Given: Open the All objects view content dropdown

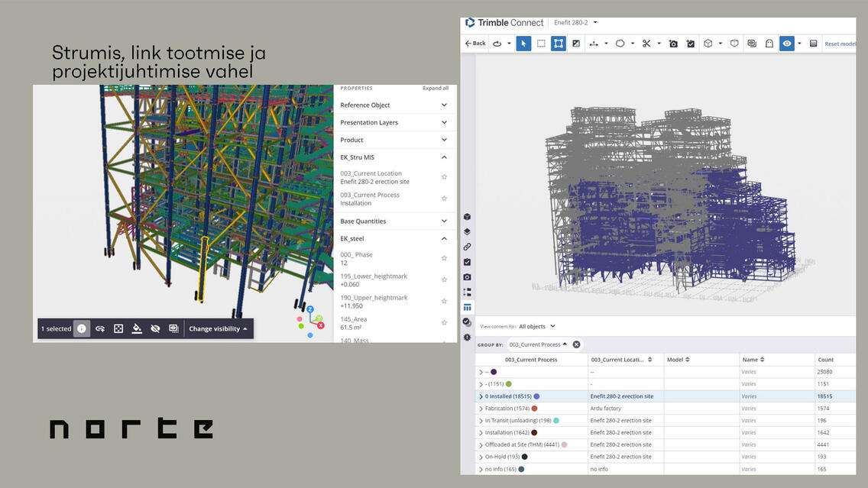Looking at the screenshot, I should 537,326.
